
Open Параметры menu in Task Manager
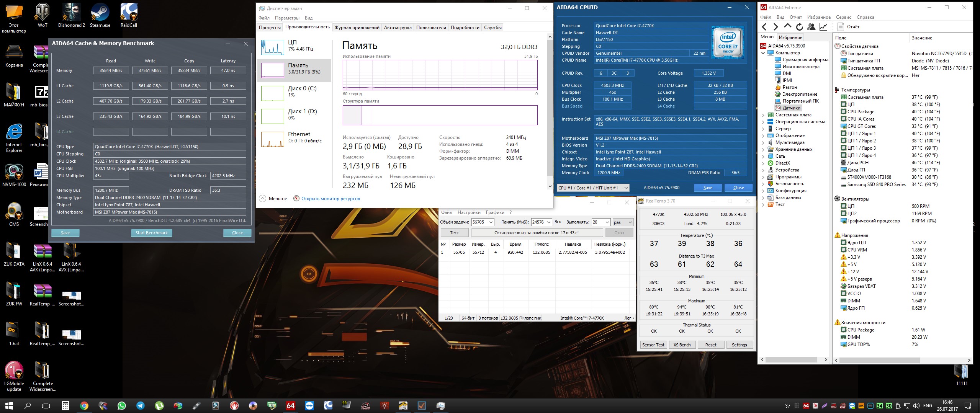coord(287,18)
